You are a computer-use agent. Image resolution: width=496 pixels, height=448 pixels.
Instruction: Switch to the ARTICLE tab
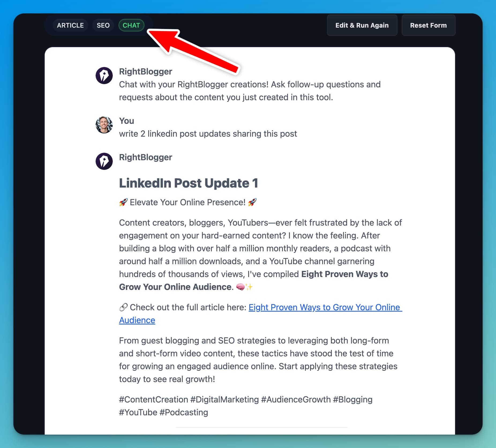(70, 25)
